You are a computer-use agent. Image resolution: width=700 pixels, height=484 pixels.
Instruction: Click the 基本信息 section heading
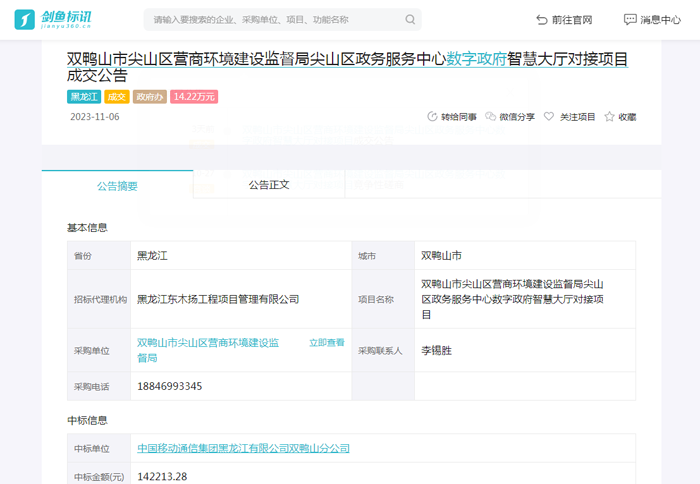coord(88,228)
